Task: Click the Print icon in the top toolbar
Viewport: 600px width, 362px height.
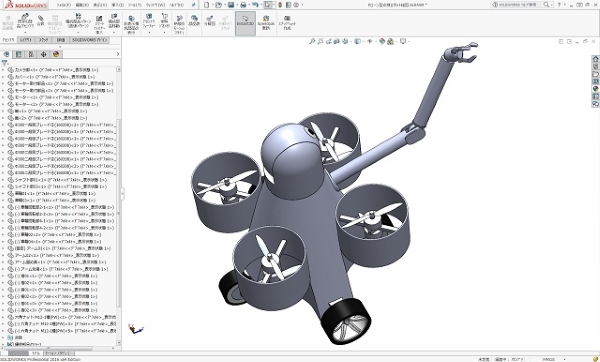Action: click(x=243, y=5)
